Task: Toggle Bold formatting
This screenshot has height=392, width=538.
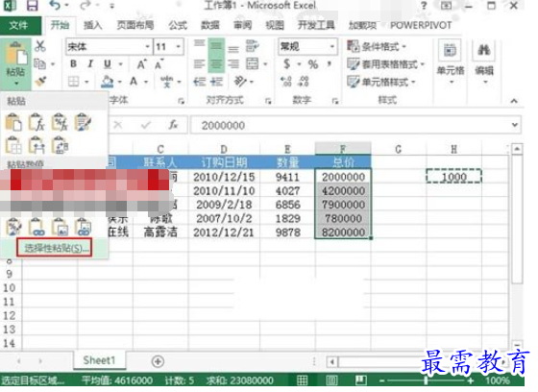Action: (73, 63)
